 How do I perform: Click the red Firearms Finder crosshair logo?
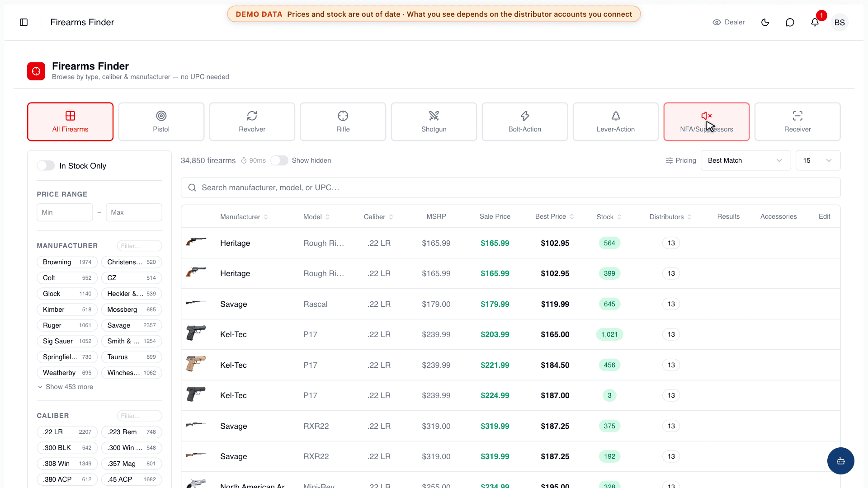[x=36, y=71]
